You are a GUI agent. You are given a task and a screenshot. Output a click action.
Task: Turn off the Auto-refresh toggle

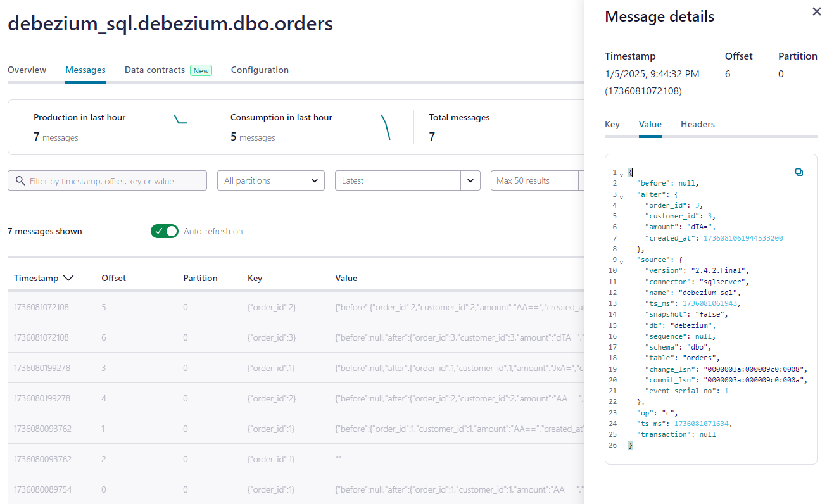165,231
